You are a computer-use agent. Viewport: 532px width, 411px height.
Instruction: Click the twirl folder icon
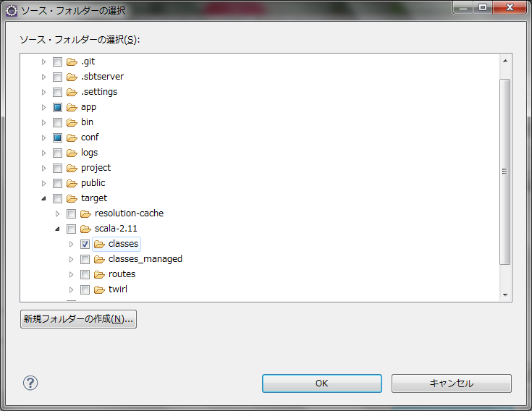point(99,289)
